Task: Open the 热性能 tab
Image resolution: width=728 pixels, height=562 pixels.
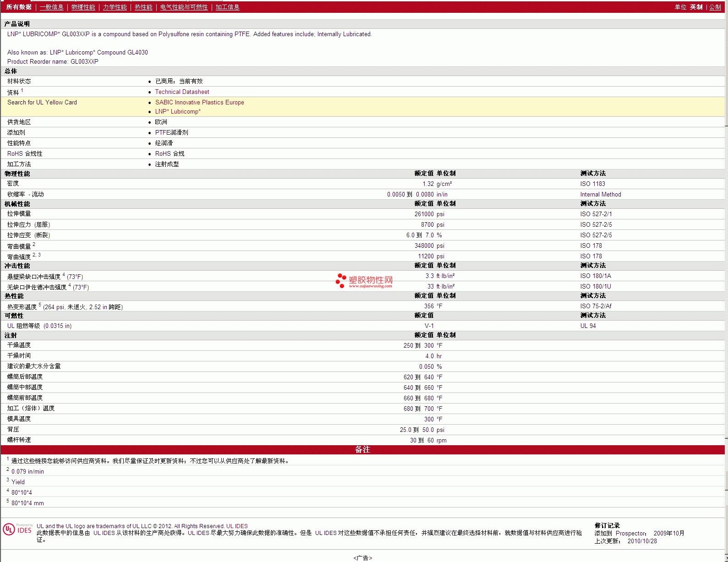Action: pos(143,7)
